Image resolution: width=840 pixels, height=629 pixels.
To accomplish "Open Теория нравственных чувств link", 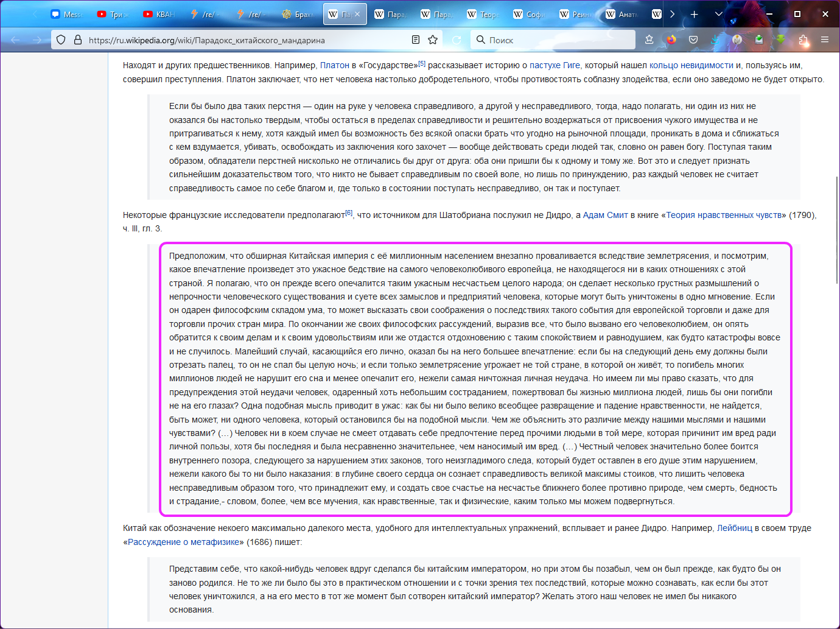I will (x=724, y=215).
